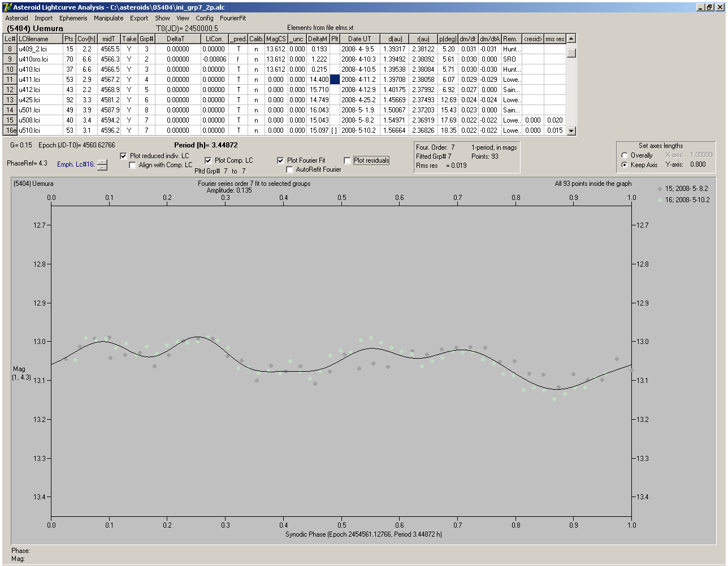Click the DeltaM column header

click(318, 39)
